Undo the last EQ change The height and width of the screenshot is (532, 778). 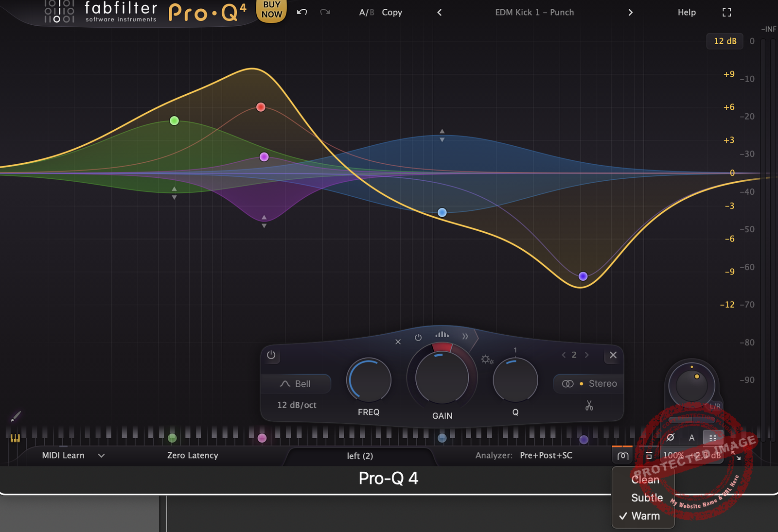pos(302,12)
